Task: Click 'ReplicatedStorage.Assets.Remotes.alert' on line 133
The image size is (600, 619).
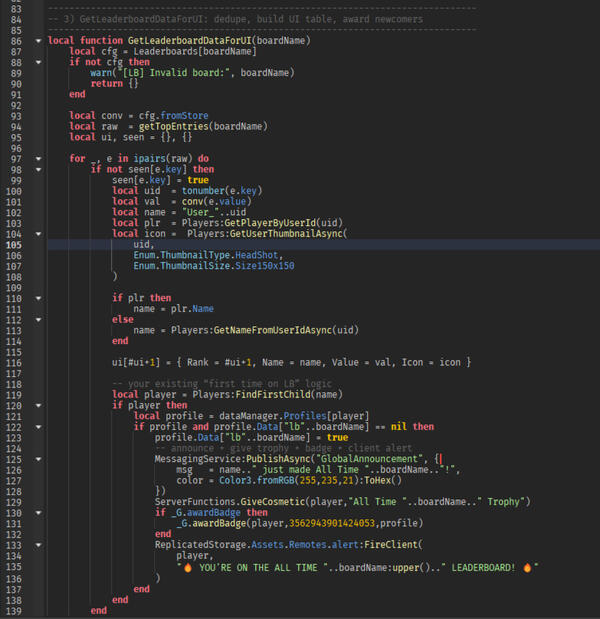Action: (256, 545)
